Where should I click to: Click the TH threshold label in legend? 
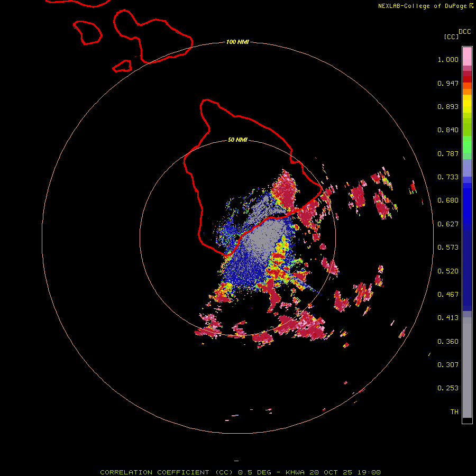tap(454, 412)
